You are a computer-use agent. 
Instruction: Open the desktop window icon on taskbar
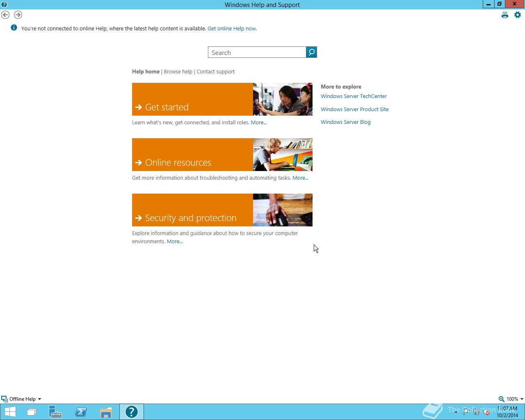pos(32,412)
